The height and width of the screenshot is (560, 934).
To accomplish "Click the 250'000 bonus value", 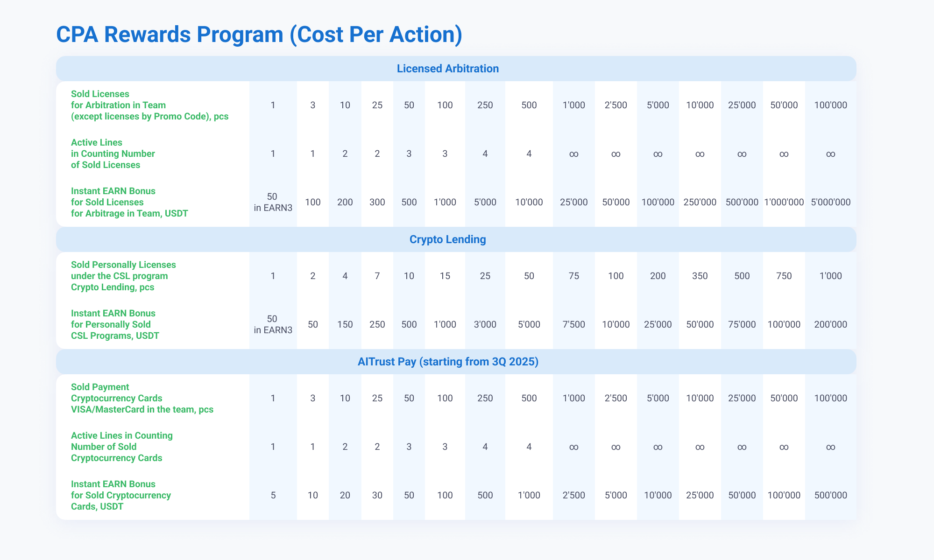I will pyautogui.click(x=700, y=202).
